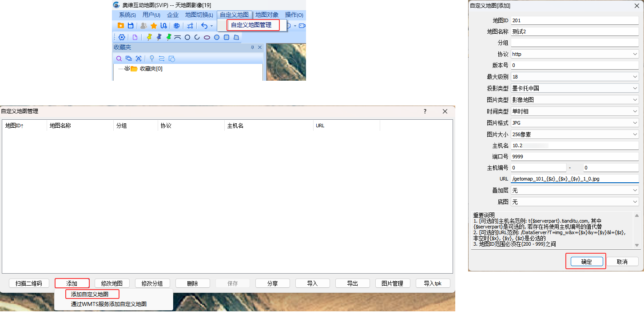Select the open arc drawing tool
Image resolution: width=644 pixels, height=314 pixels.
(197, 37)
